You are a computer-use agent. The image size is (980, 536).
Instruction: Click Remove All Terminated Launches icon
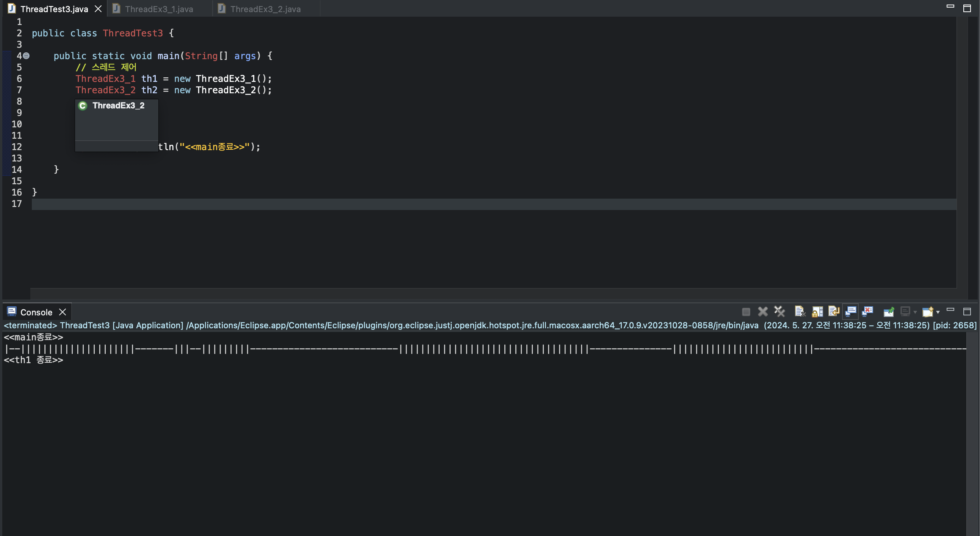[x=779, y=312]
